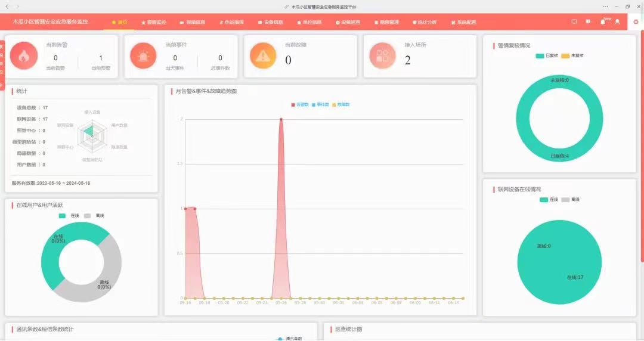Image resolution: width=644 pixels, height=341 pixels.
Task: Toggle 已复核 legend in 警情复核情况 chart
Action: click(x=547, y=55)
